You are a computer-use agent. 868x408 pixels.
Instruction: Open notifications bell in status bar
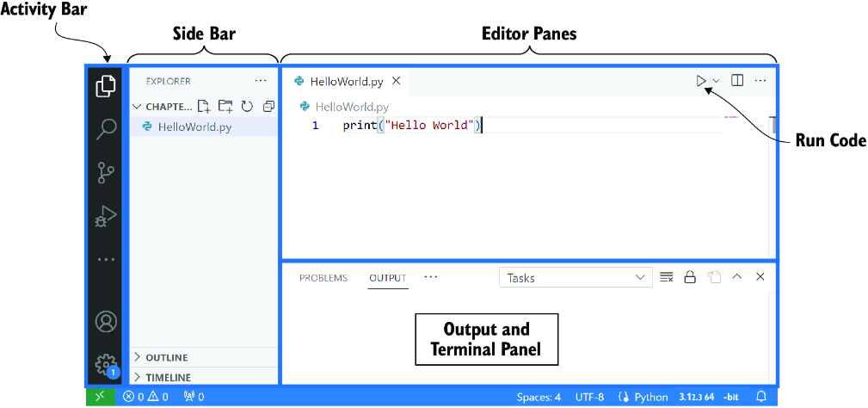point(761,396)
